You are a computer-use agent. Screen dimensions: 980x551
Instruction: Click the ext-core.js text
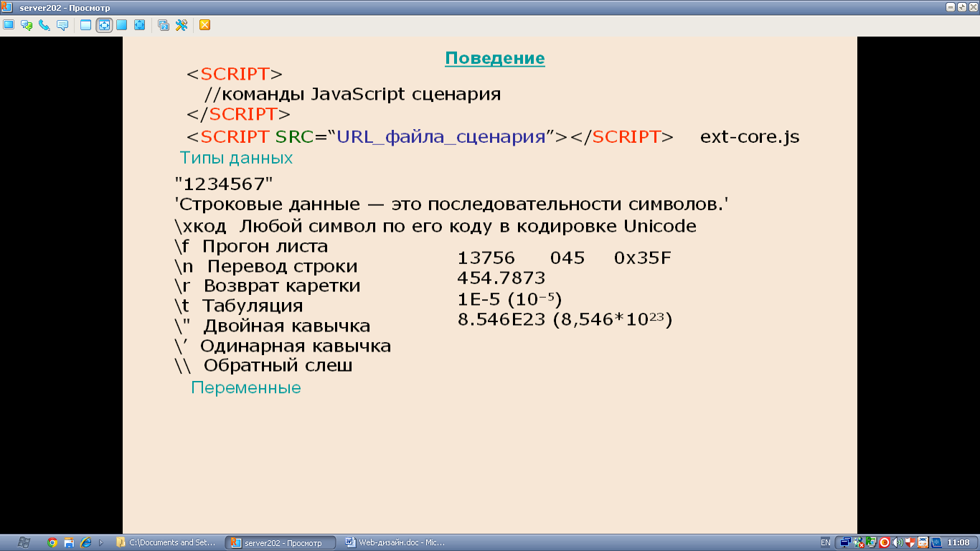[750, 137]
